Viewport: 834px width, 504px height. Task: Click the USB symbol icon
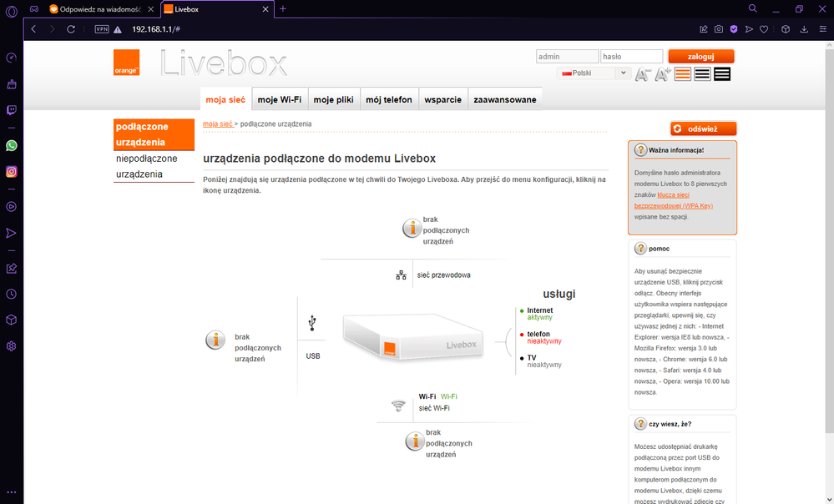pyautogui.click(x=312, y=323)
